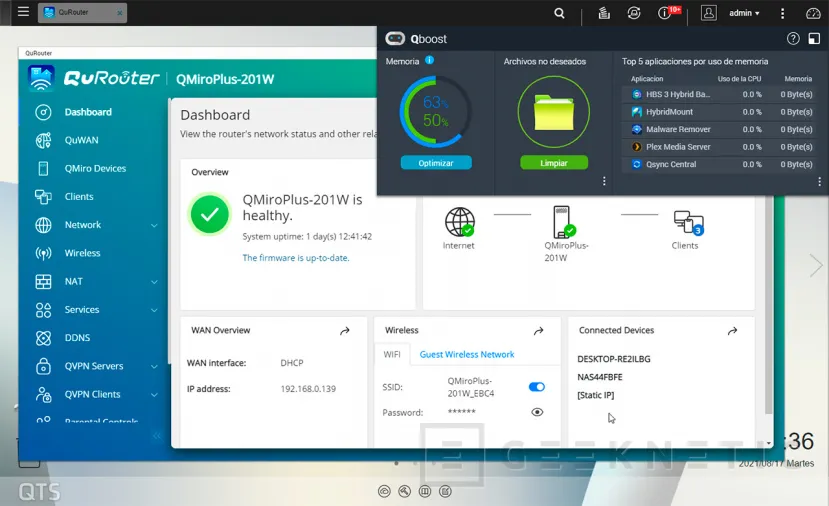829x506 pixels.
Task: Open the admin account dropdown
Action: 744,13
